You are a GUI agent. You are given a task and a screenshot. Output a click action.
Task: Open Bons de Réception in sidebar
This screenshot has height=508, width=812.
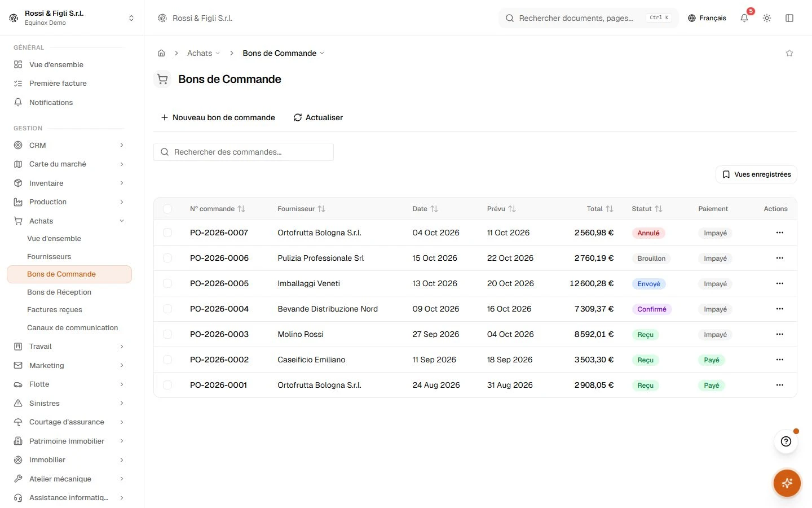coord(59,292)
